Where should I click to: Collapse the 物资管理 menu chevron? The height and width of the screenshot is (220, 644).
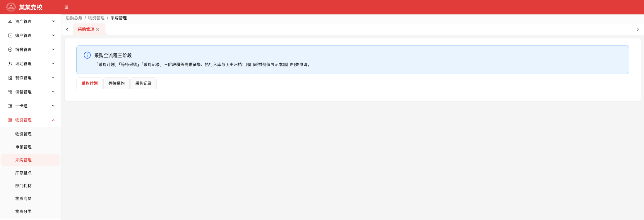(53, 120)
